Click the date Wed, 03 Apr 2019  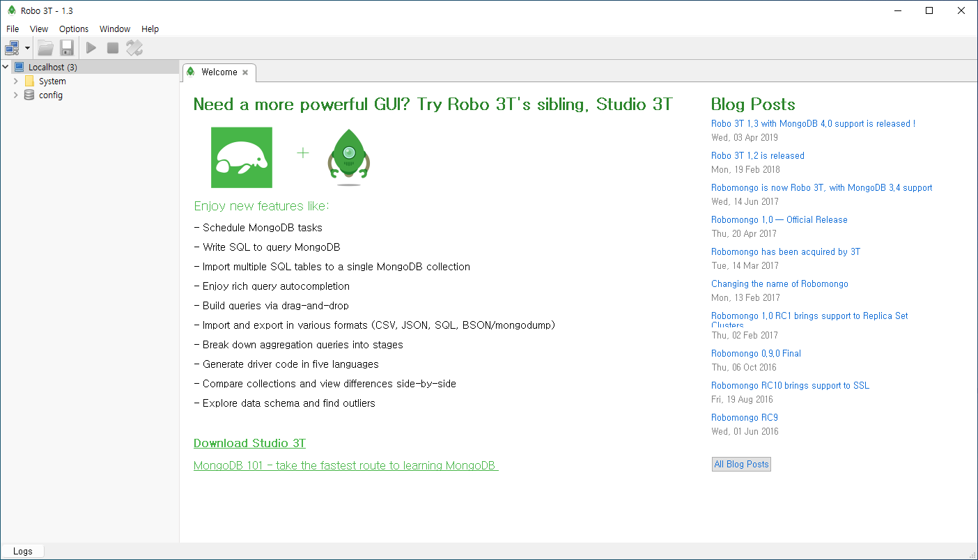(x=745, y=137)
